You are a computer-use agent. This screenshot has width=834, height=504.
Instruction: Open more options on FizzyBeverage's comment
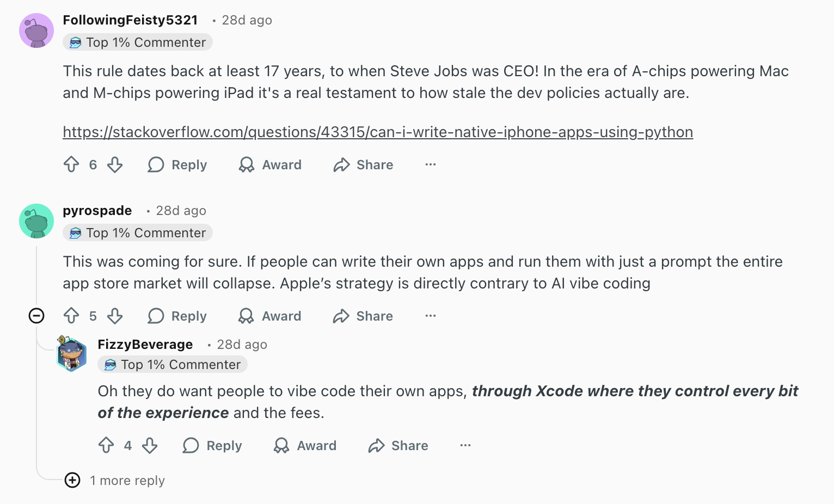coord(465,445)
